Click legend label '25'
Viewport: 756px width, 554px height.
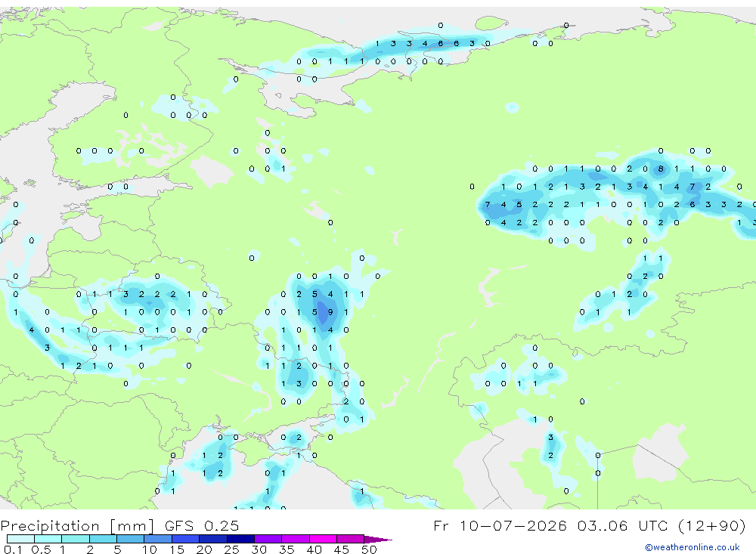click(231, 549)
